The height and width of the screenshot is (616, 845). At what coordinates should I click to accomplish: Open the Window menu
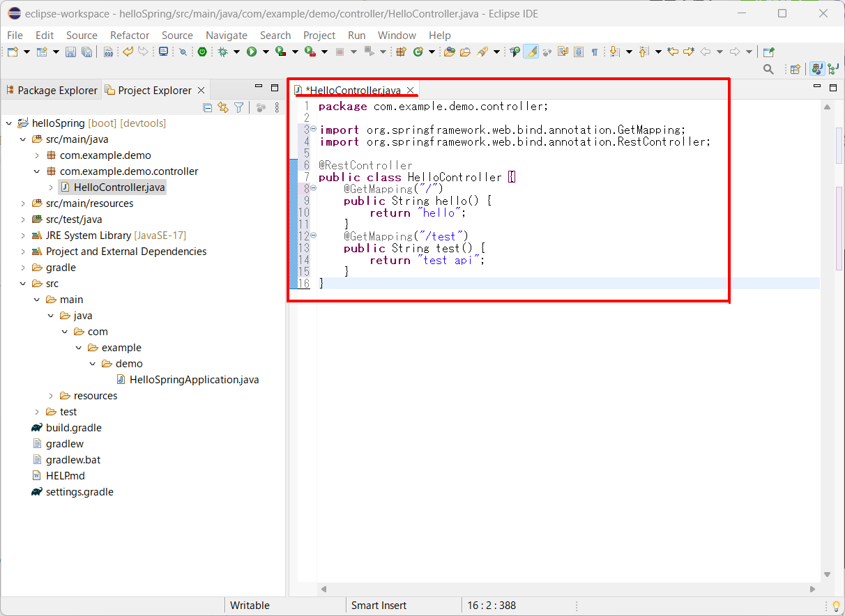pos(397,35)
